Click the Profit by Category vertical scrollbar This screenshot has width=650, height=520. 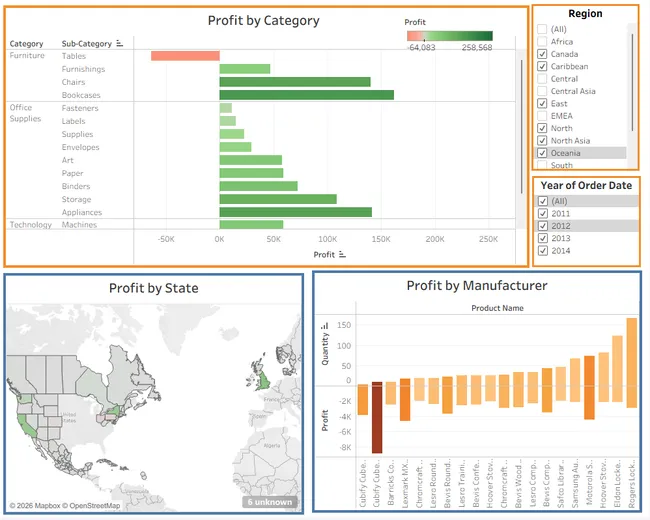click(x=521, y=126)
